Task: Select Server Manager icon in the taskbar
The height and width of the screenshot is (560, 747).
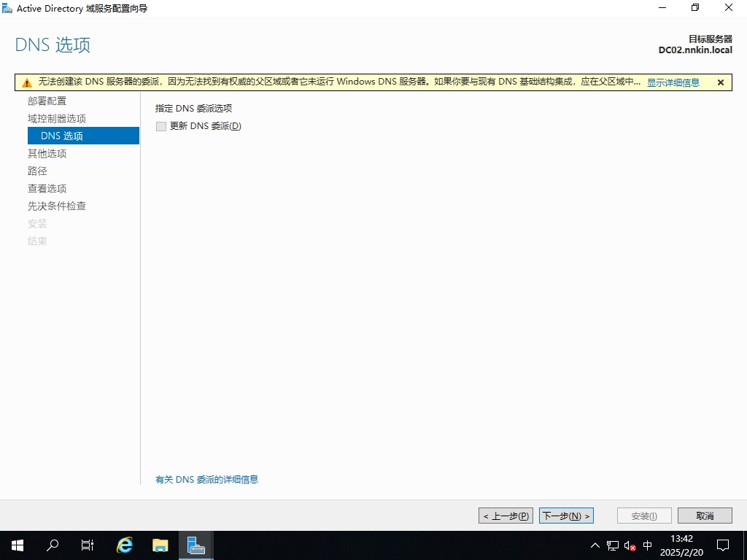Action: (196, 545)
